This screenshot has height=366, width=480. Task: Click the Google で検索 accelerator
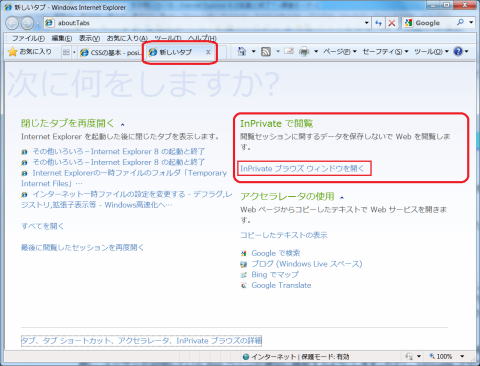tap(276, 253)
